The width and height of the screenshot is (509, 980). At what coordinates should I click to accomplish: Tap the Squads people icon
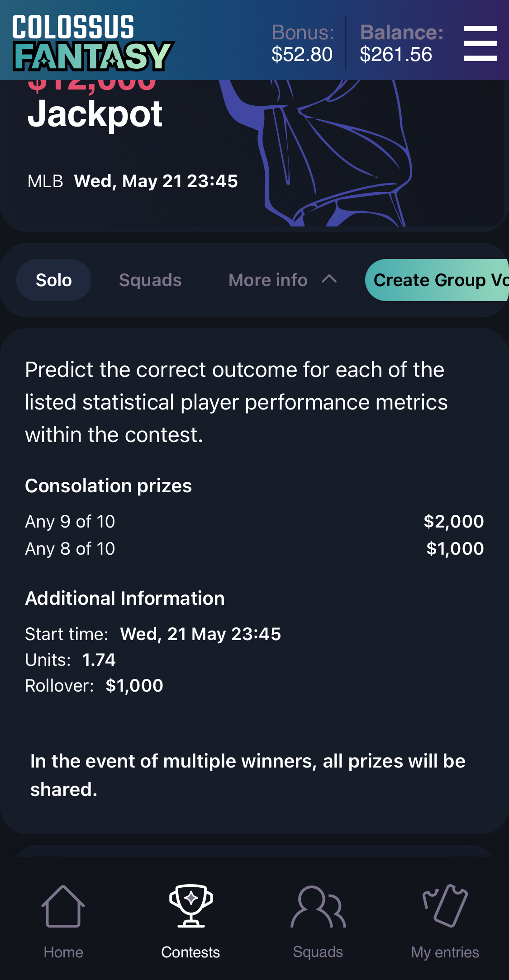point(318,906)
